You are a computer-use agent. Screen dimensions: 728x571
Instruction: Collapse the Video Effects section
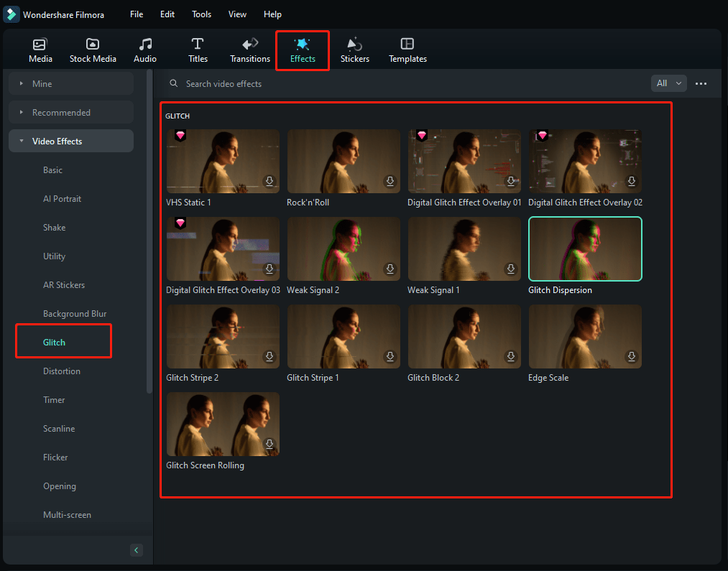[70, 141]
